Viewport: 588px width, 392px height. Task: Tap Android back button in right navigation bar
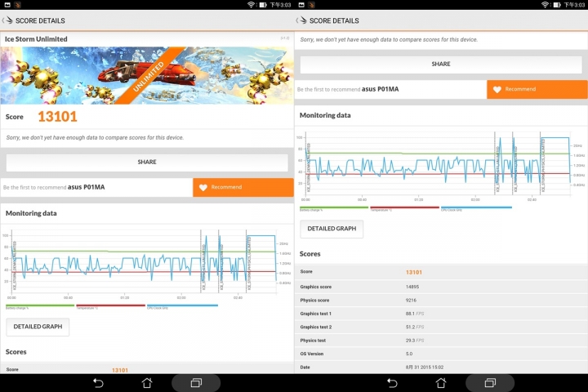point(392,383)
